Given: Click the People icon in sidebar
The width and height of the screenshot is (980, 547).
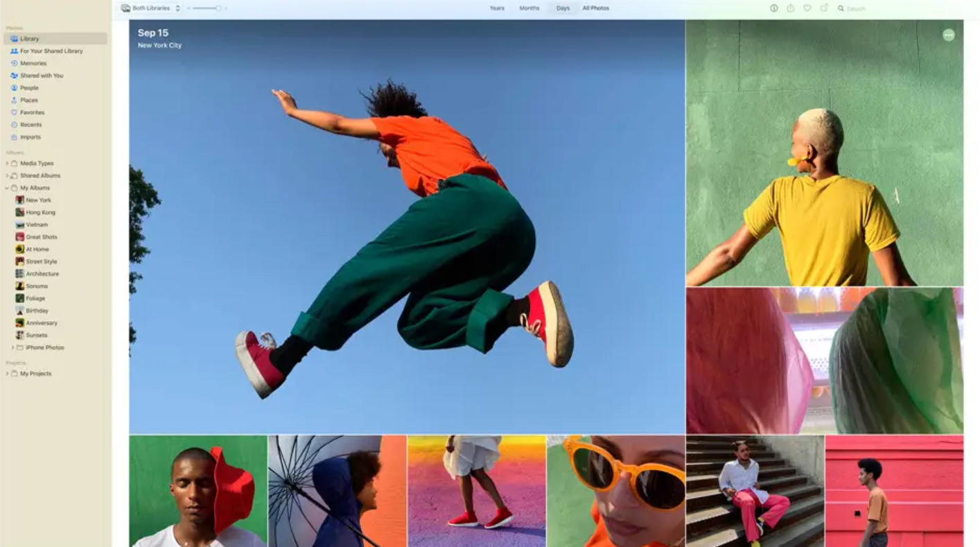Looking at the screenshot, I should click(x=14, y=88).
